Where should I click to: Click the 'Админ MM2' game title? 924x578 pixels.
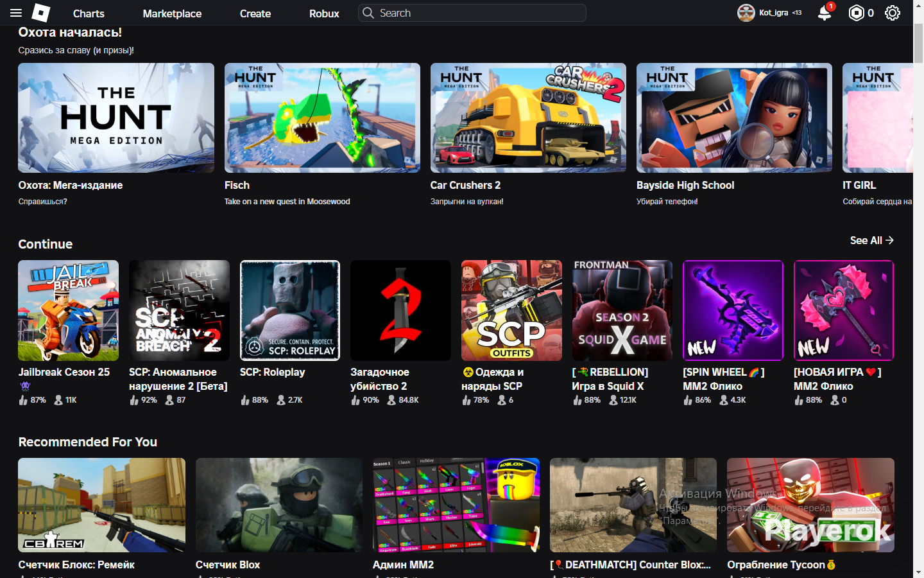(x=404, y=565)
